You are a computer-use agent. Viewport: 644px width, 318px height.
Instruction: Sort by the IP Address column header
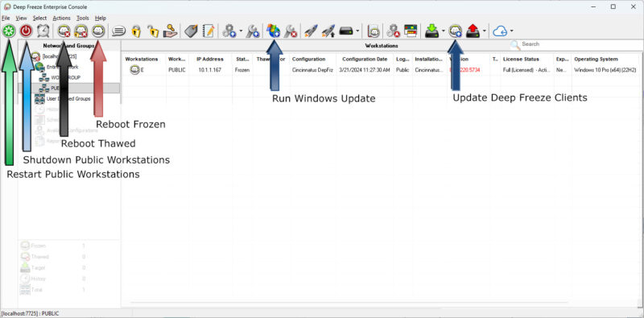[210, 59]
